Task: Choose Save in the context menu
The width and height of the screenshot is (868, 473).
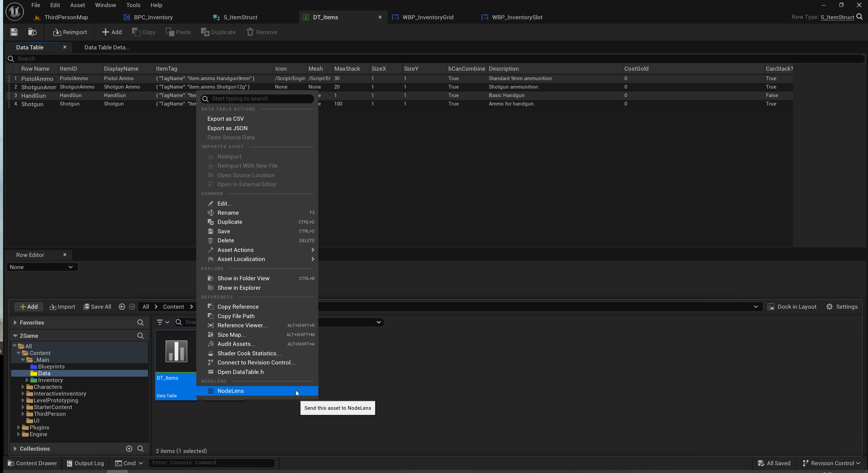Action: click(x=257, y=231)
